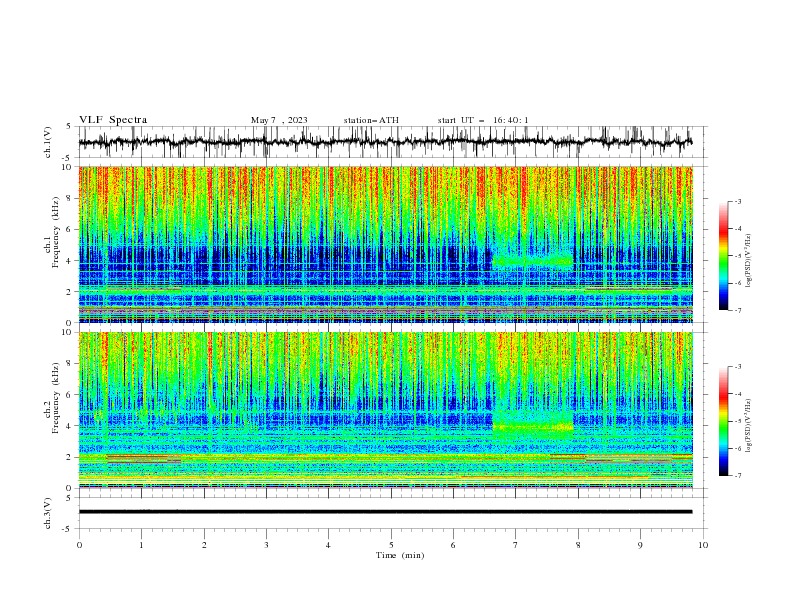Click the 'start UT = 16:40:1' text
The image size is (792, 612).
point(483,120)
